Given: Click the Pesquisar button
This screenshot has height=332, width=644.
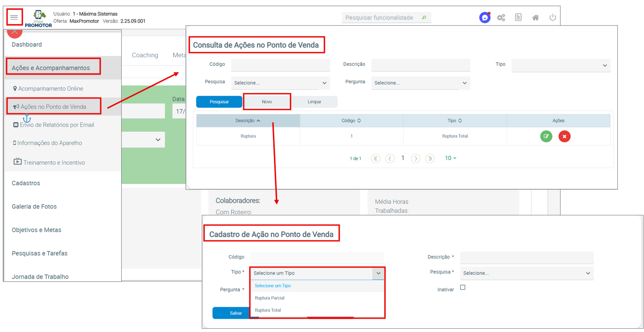Looking at the screenshot, I should pyautogui.click(x=219, y=102).
